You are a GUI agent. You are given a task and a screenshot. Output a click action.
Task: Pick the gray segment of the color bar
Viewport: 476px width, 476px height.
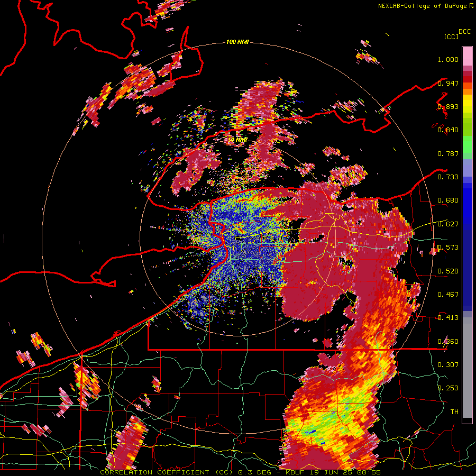[467, 368]
